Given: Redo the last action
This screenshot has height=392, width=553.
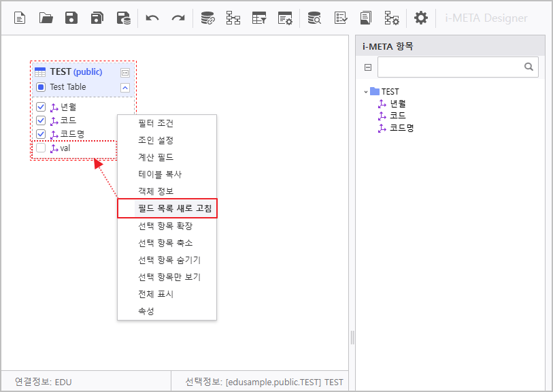Looking at the screenshot, I should (178, 18).
